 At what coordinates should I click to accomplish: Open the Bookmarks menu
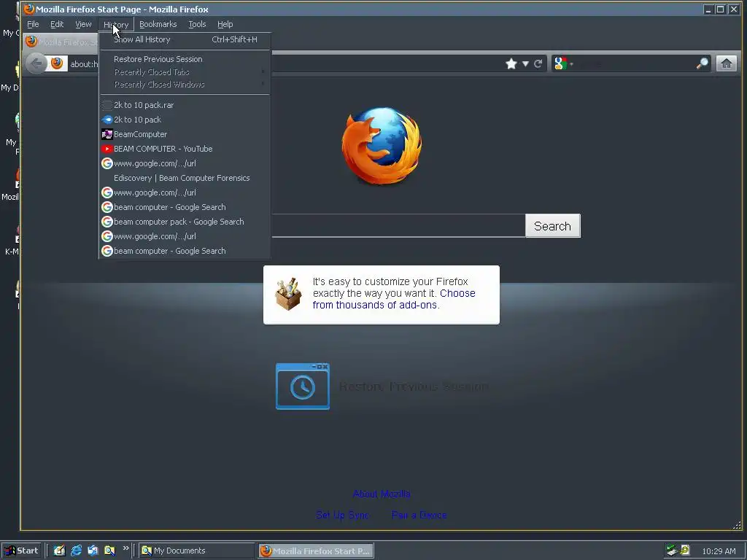[x=158, y=24]
